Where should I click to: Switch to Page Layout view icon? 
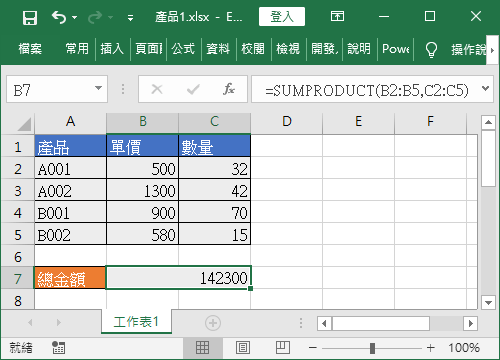coord(243,348)
